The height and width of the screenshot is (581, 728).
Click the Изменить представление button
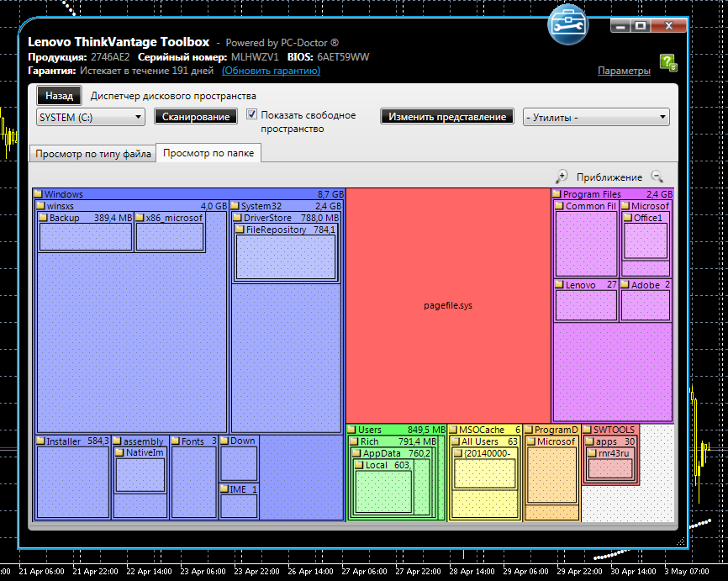(447, 117)
